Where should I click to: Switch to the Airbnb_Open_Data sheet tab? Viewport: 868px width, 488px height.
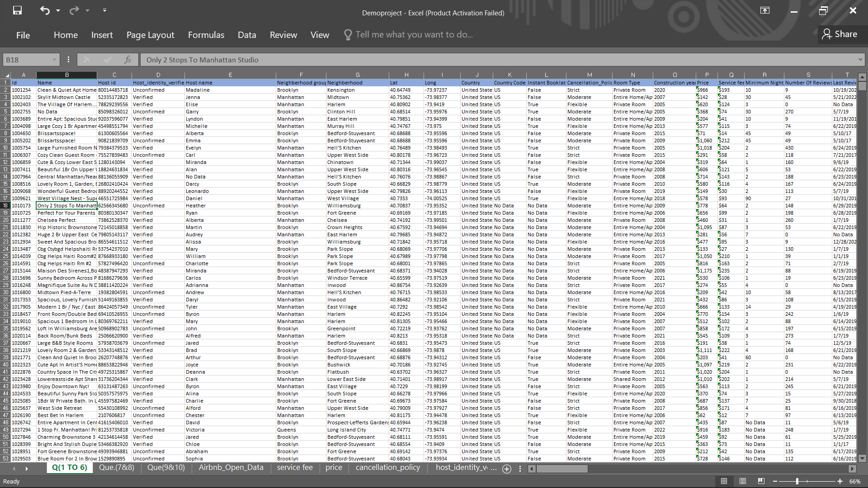point(231,467)
